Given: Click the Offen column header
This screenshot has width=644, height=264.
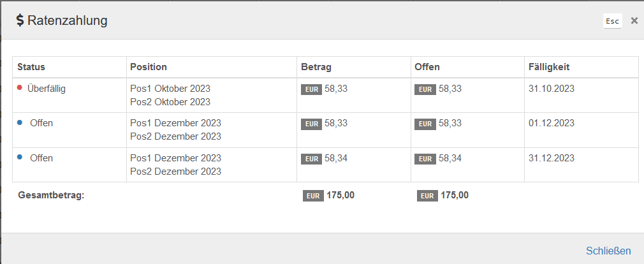Looking at the screenshot, I should pos(427,67).
